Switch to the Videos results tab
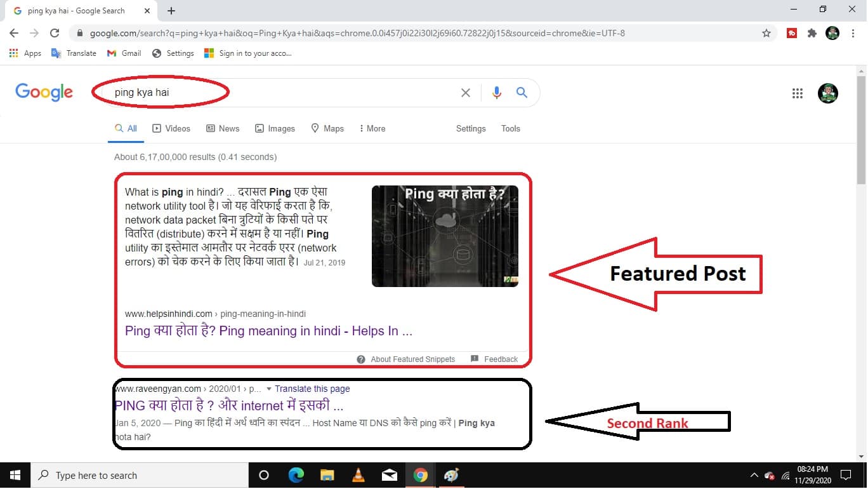The width and height of the screenshot is (868, 489). pos(171,128)
